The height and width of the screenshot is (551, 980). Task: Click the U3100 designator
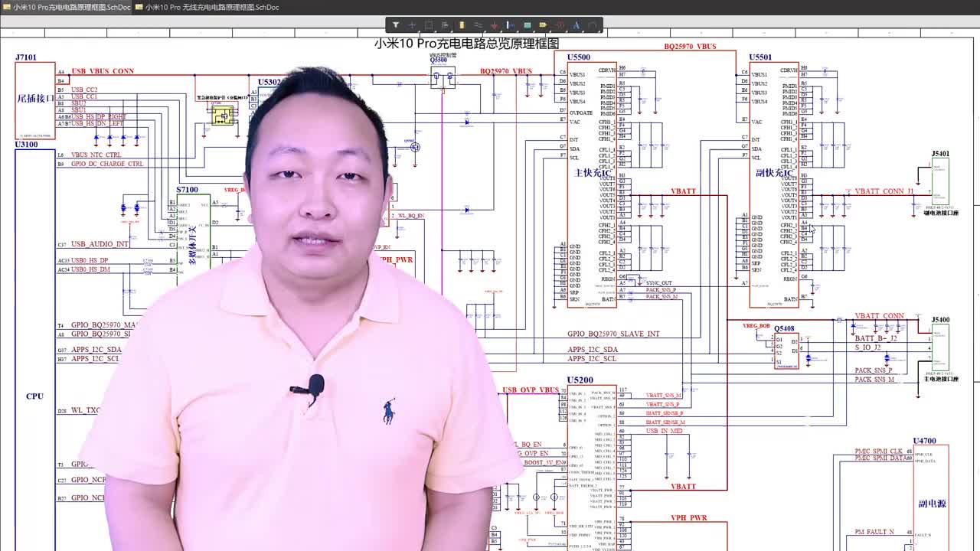(26, 144)
